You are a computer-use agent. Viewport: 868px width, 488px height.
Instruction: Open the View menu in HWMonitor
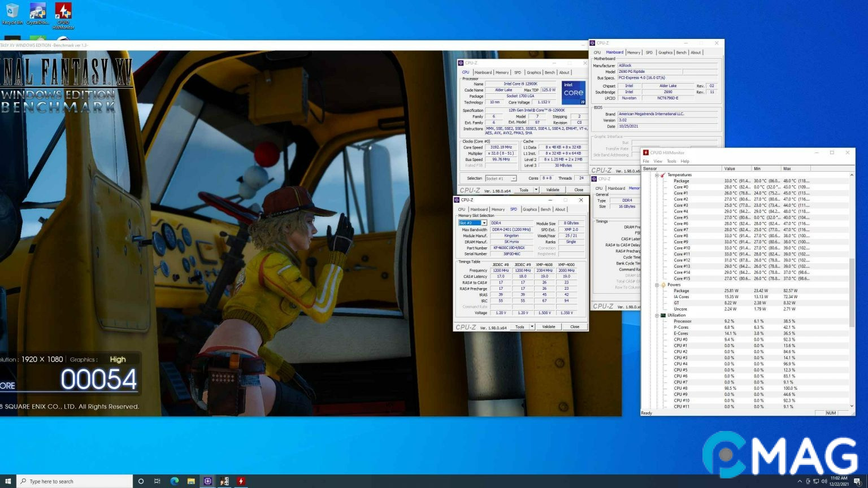coord(658,162)
